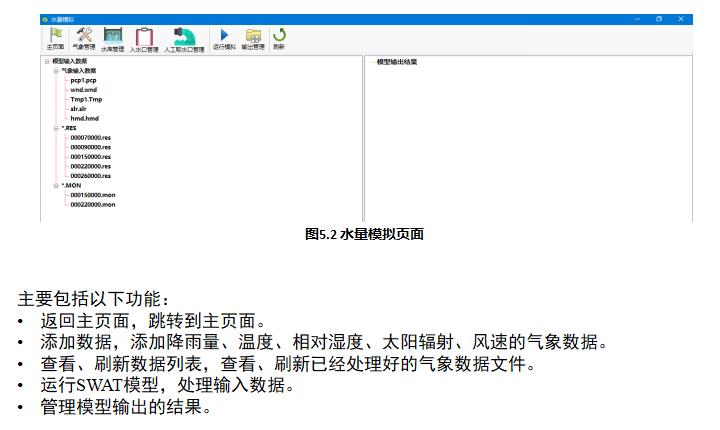
Task: Restore the 水量模拟 window size
Action: (x=659, y=19)
